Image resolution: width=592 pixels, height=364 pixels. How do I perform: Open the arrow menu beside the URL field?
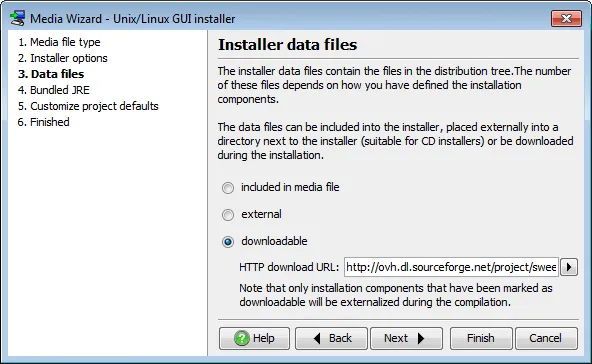[x=569, y=267]
